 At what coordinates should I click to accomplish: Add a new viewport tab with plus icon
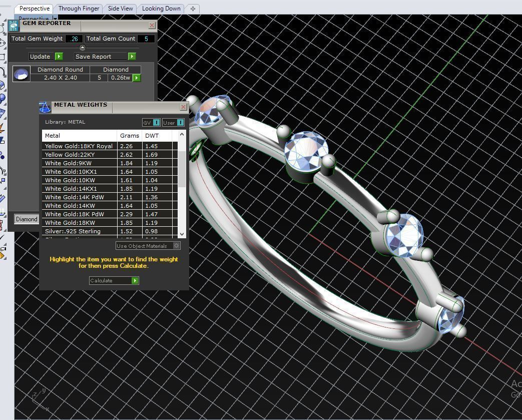click(193, 9)
